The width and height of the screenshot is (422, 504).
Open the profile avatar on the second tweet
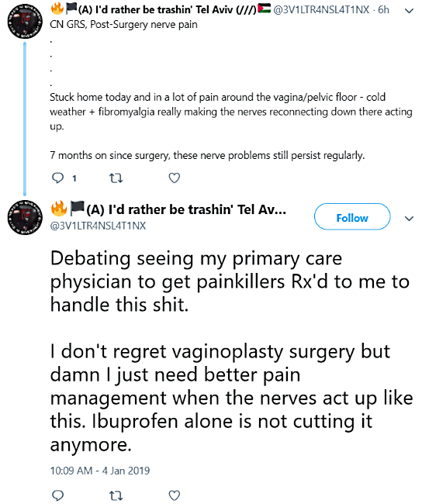(x=25, y=217)
